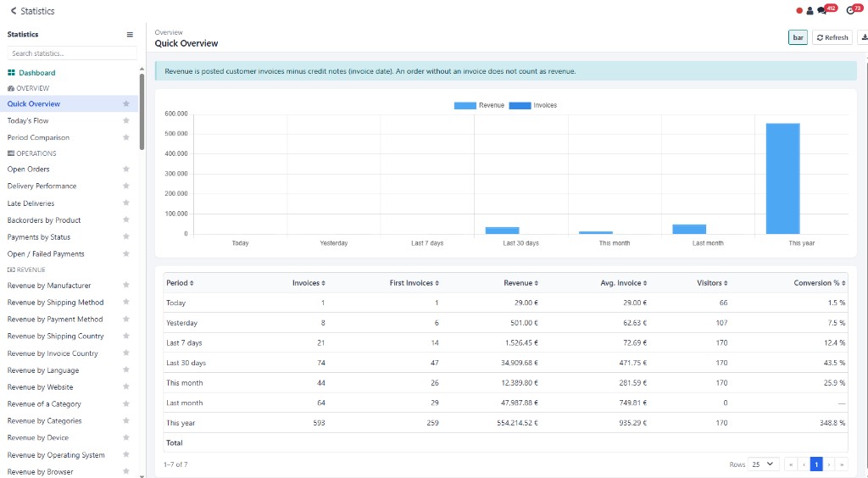Open Revenue by Language report
The height and width of the screenshot is (478, 868).
click(x=43, y=370)
